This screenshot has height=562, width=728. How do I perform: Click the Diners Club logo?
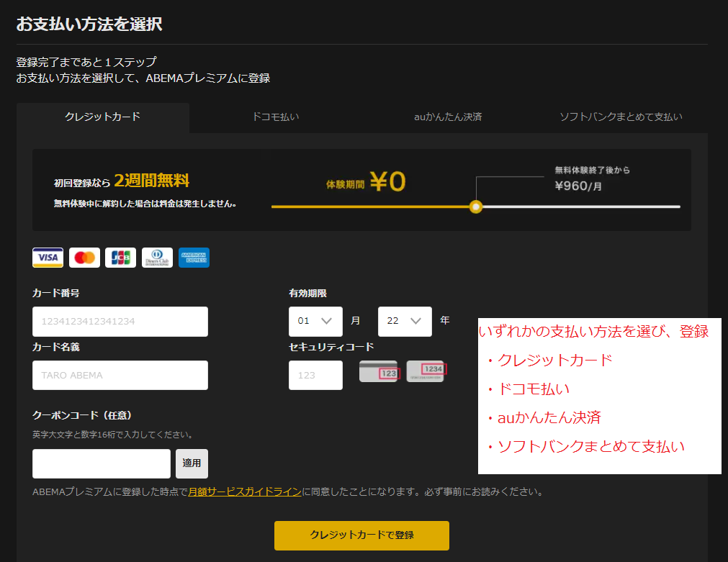pyautogui.click(x=158, y=258)
